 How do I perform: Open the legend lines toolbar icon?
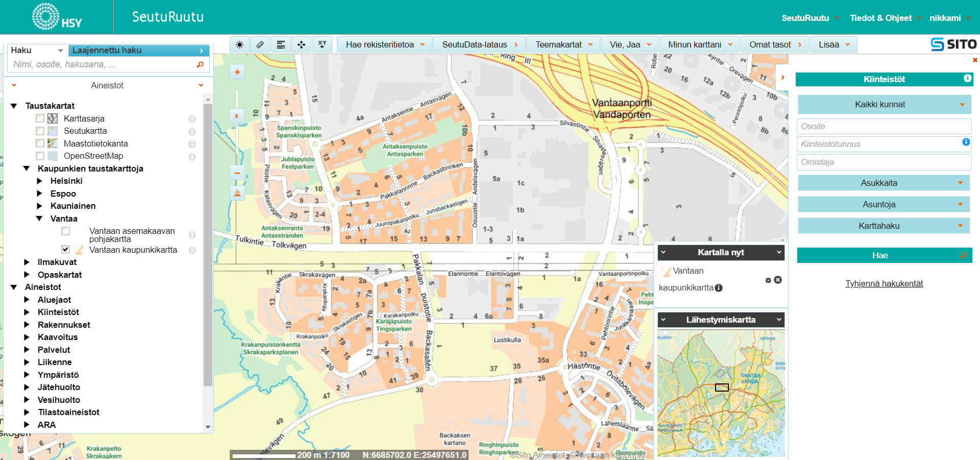tap(281, 44)
